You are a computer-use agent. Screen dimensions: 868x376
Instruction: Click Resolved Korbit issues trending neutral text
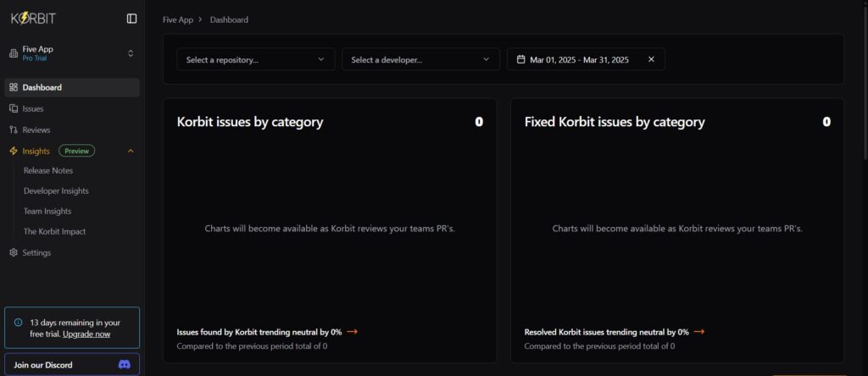tap(606, 332)
